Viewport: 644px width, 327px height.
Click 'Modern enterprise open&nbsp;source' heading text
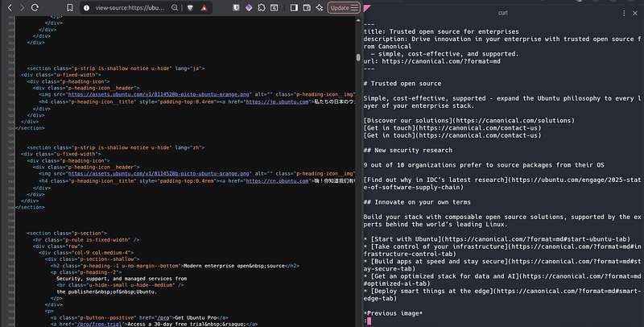pyautogui.click(x=234, y=266)
